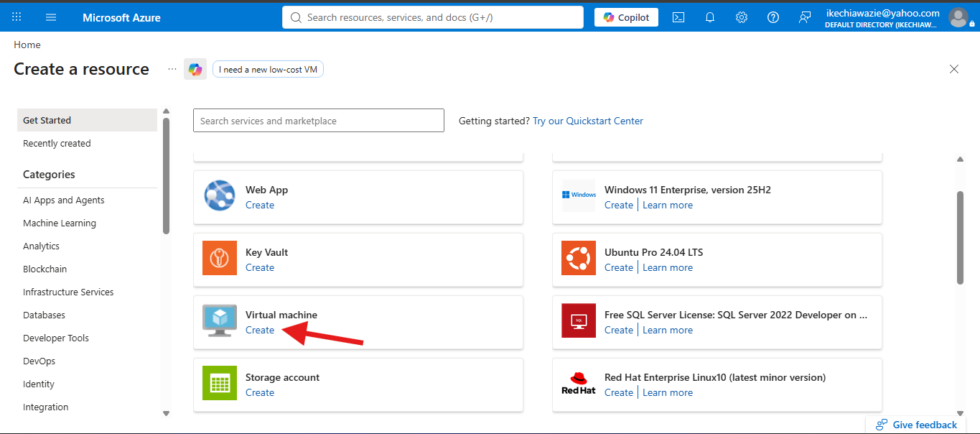Click the Web App icon
This screenshot has height=434, width=980.
tap(220, 195)
